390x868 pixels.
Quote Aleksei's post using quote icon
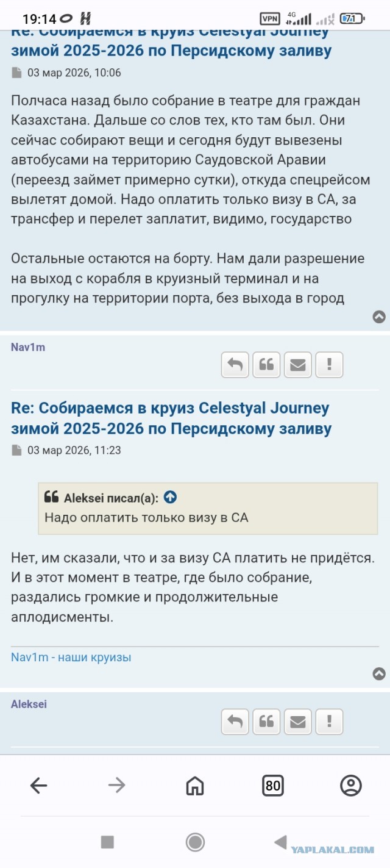click(266, 722)
